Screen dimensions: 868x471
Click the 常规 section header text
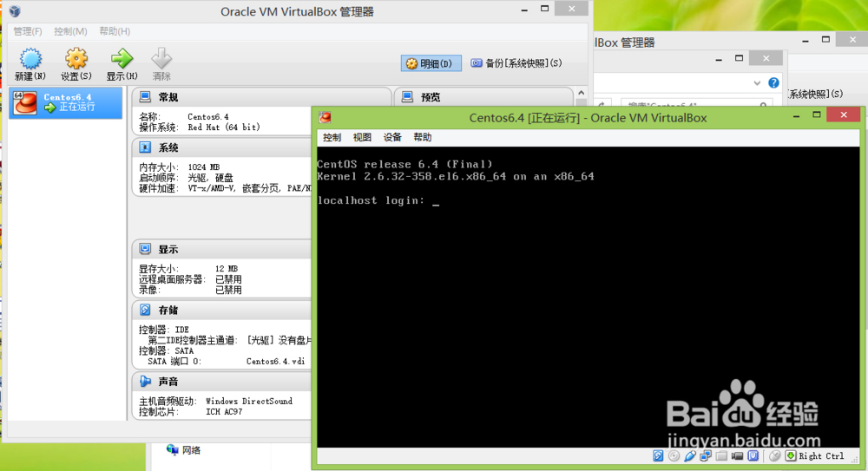(168, 97)
